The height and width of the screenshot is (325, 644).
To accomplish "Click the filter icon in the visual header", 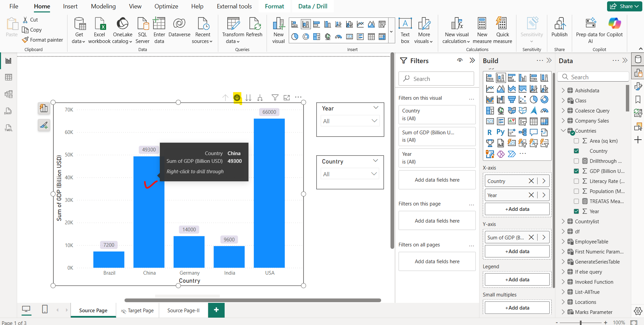I will click(x=275, y=97).
